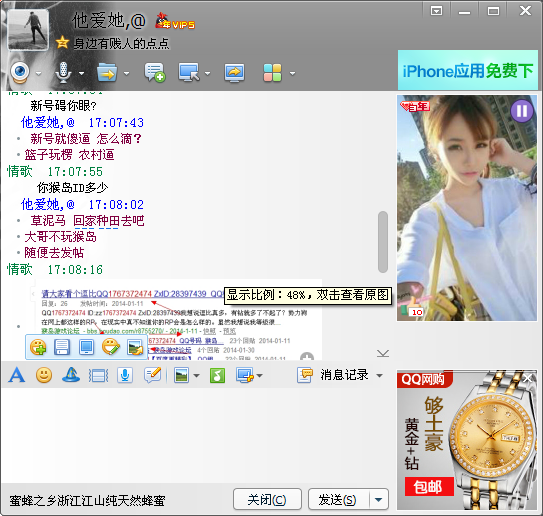The width and height of the screenshot is (543, 516).
Task: Click the 发送(S) button
Action: 339,499
